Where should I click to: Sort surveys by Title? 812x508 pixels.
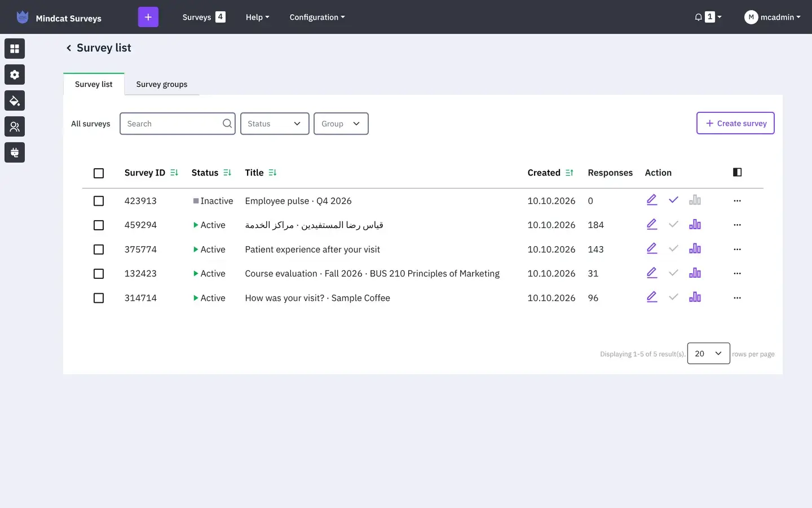(261, 173)
